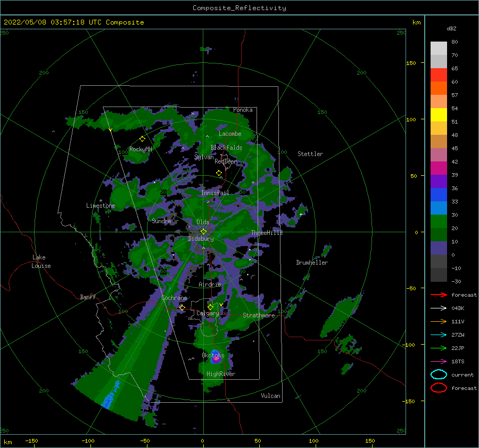The height and width of the screenshot is (448, 479).
Task: Click the yellow radar marker at Olds
Action: 203,232
